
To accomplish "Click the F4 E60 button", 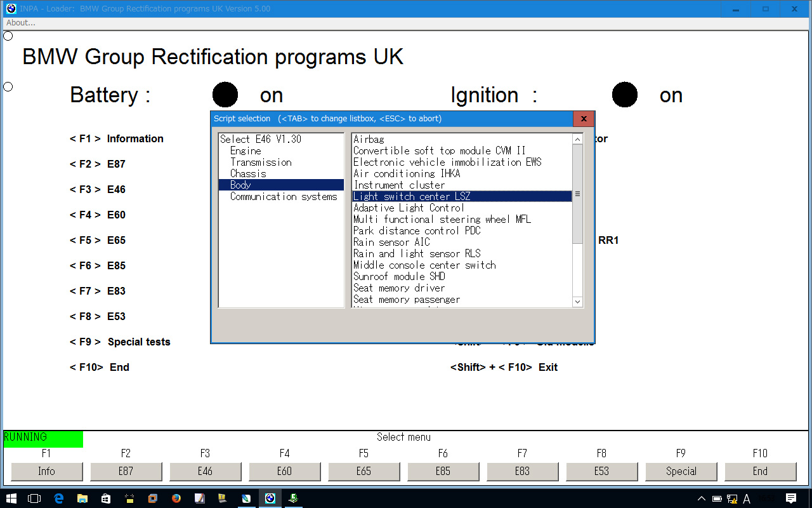I will point(284,471).
